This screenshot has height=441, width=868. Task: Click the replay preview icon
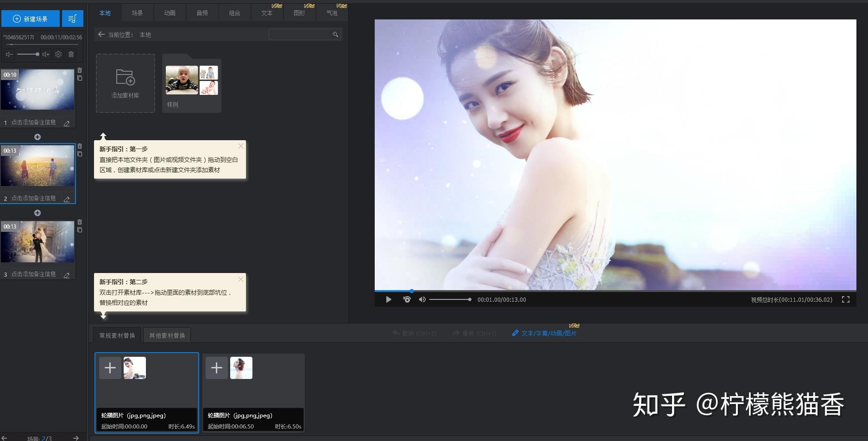click(x=407, y=299)
